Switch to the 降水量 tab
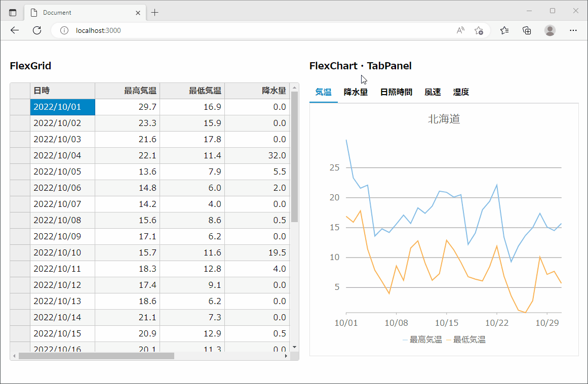Screen dimensions: 588x384 (x=356, y=92)
